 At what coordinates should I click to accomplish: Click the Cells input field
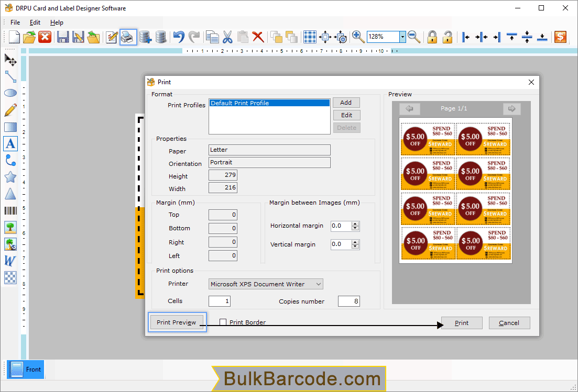pyautogui.click(x=220, y=301)
